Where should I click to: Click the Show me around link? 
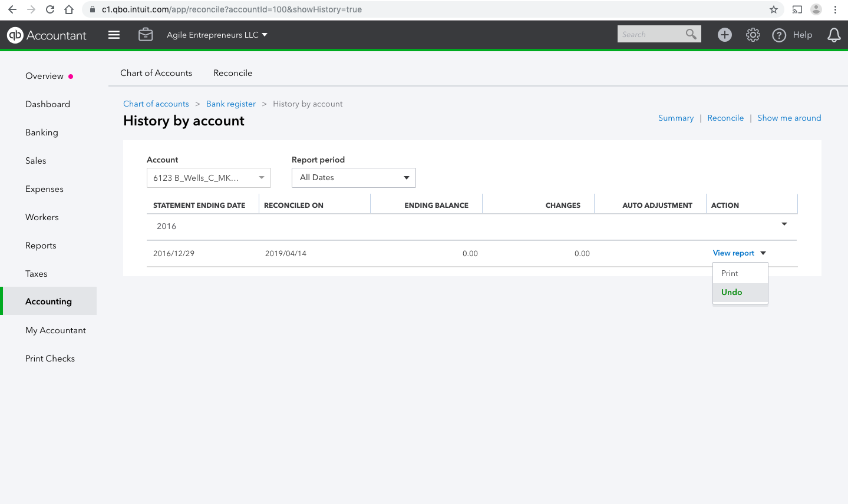(789, 118)
